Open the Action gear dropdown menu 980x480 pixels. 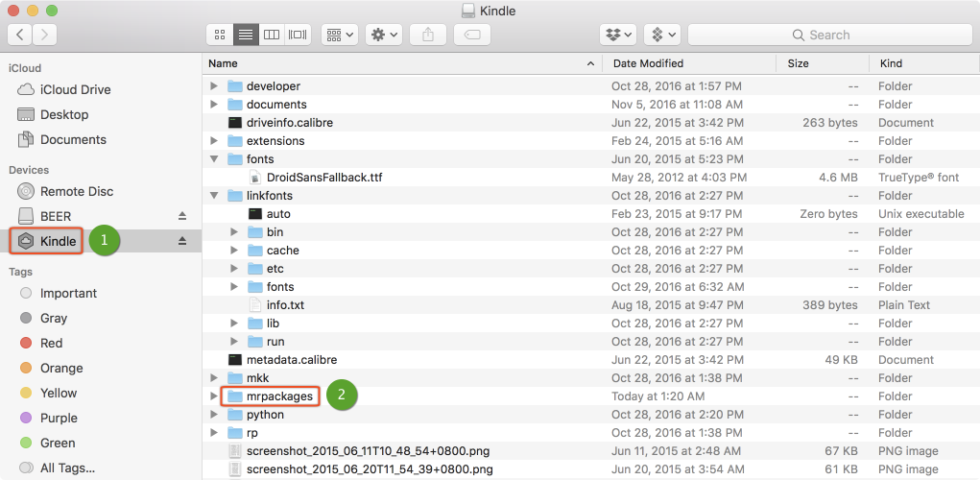(x=384, y=35)
